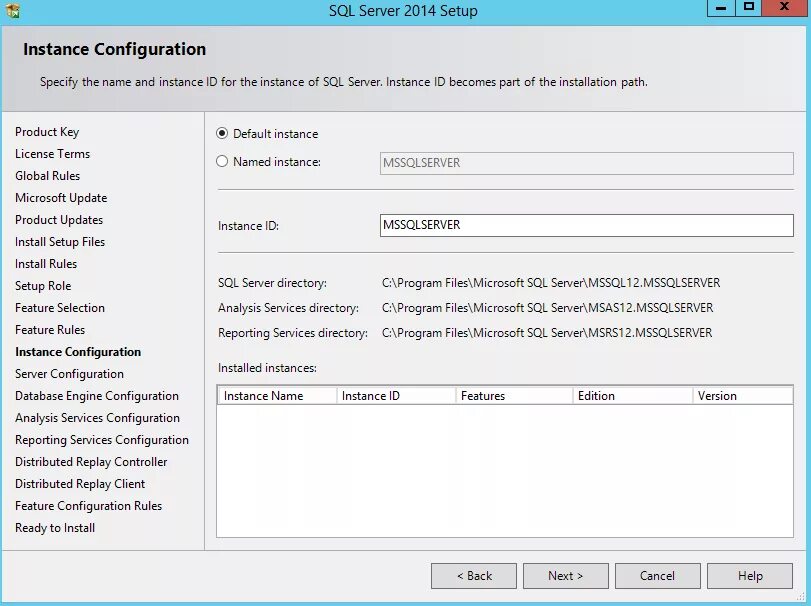Screen dimensions: 811x606
Task: Select Microsoft Update step in sidebar
Action: tap(61, 198)
